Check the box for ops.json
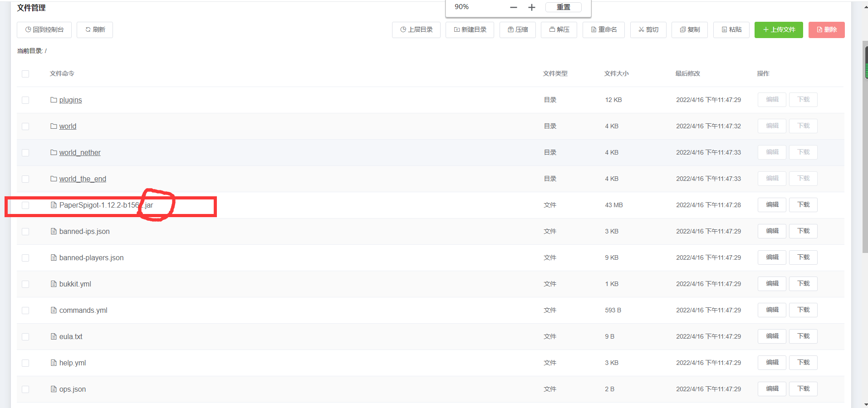The height and width of the screenshot is (408, 868). tap(25, 389)
